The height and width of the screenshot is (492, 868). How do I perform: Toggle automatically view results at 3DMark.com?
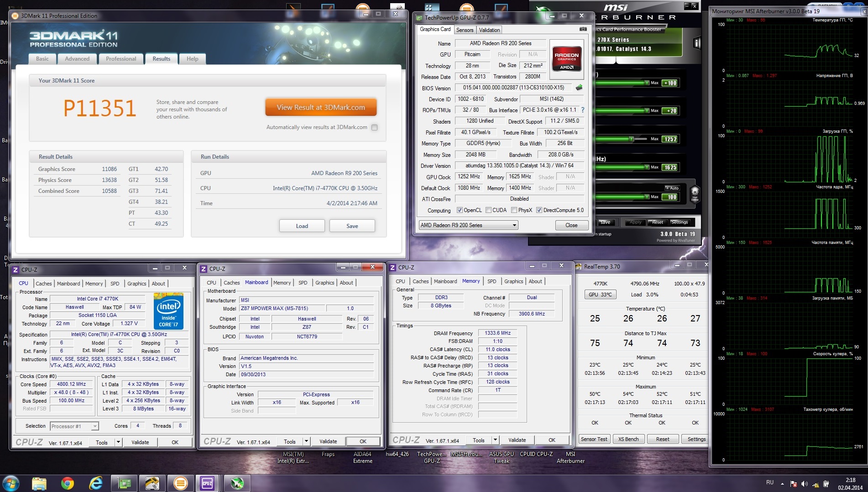tap(375, 128)
